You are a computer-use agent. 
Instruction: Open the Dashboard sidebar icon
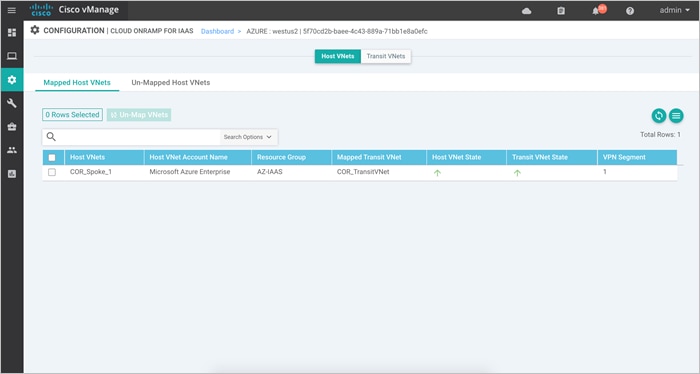coord(12,33)
